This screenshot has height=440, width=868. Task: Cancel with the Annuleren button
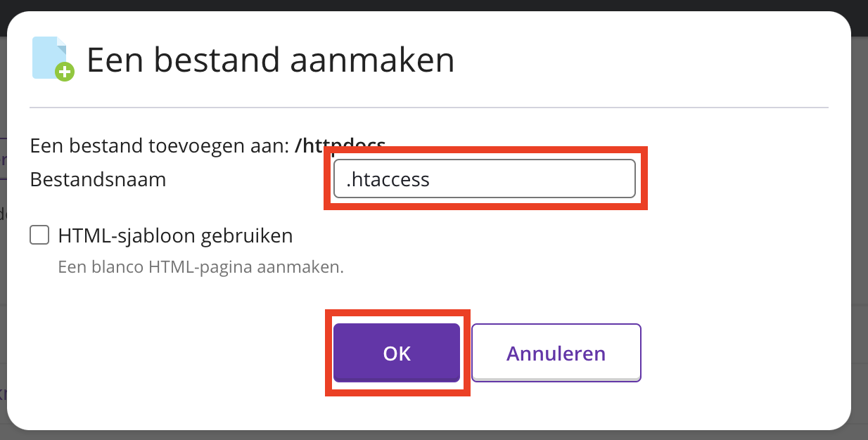coord(556,353)
